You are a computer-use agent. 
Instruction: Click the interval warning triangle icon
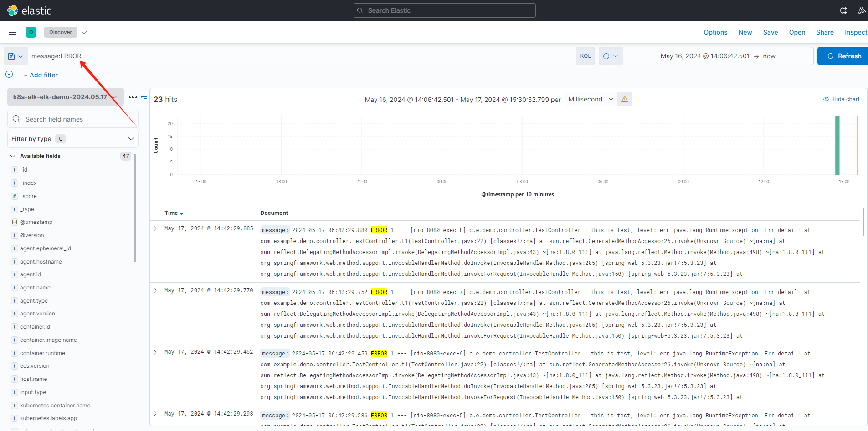625,99
